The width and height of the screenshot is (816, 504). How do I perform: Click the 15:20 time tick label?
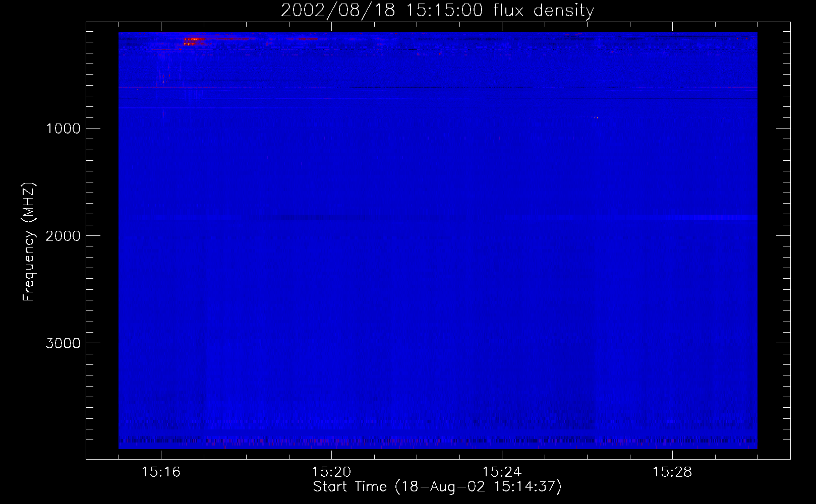pos(331,472)
